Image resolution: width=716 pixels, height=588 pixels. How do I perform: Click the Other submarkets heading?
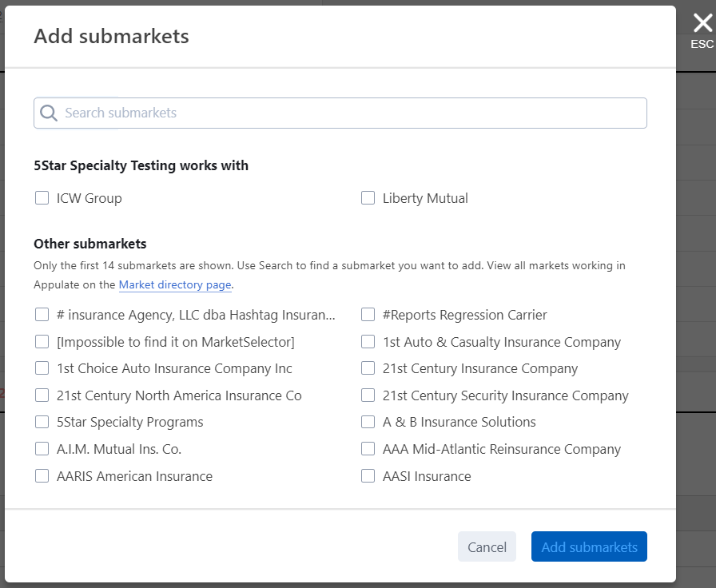coord(90,244)
